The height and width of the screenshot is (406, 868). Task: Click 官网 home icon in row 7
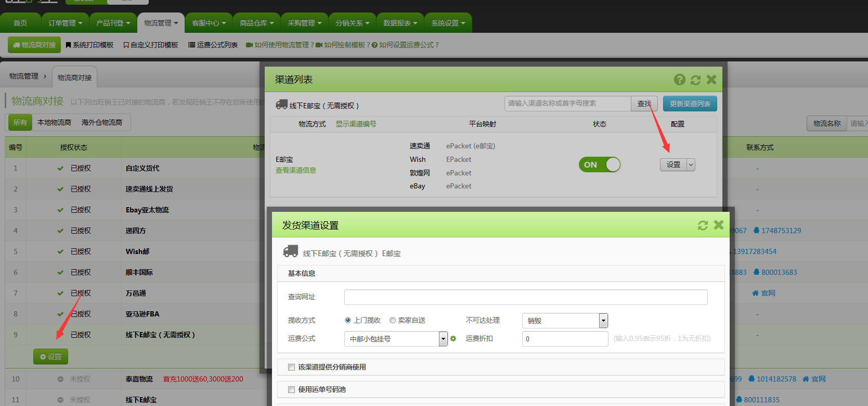click(x=755, y=293)
